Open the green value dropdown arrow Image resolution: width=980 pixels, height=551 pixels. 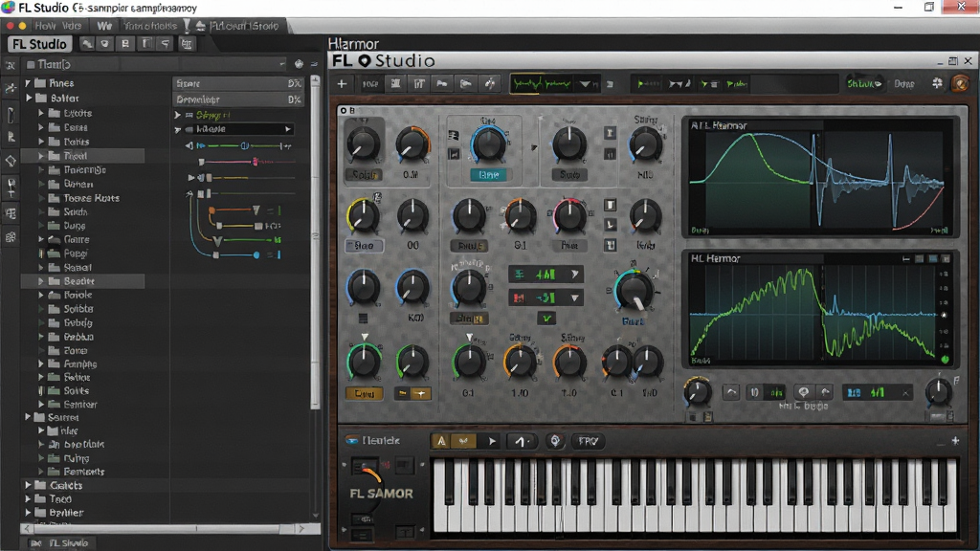(x=574, y=274)
